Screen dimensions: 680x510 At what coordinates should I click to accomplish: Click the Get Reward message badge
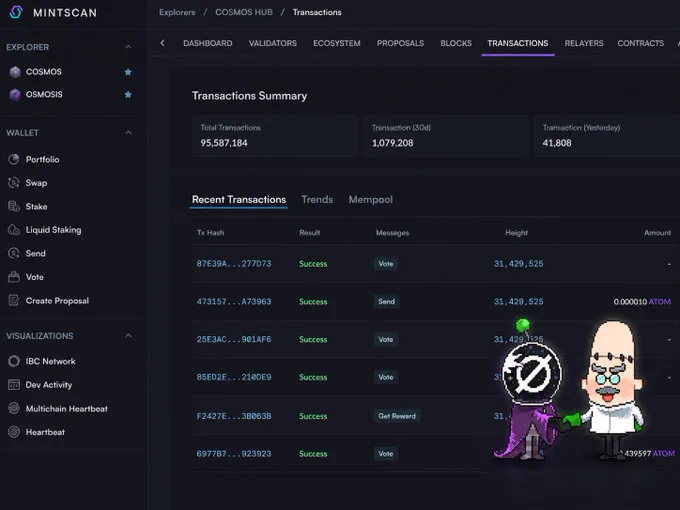[397, 416]
